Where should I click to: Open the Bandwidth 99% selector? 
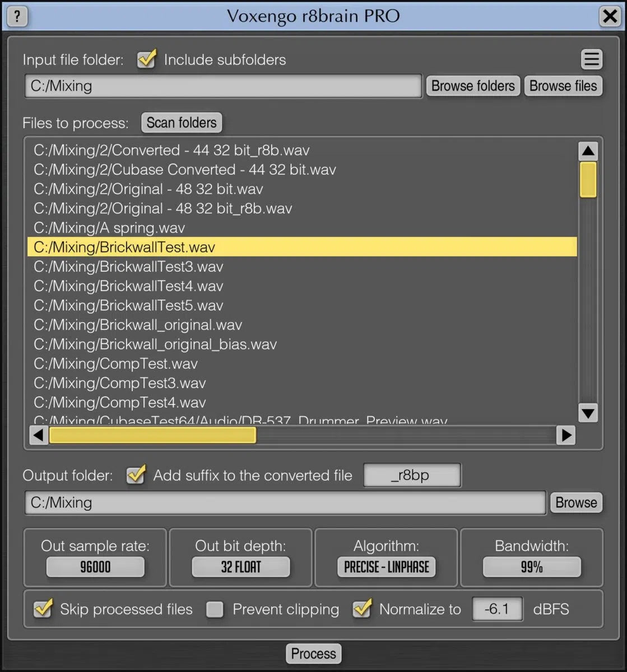coord(531,567)
